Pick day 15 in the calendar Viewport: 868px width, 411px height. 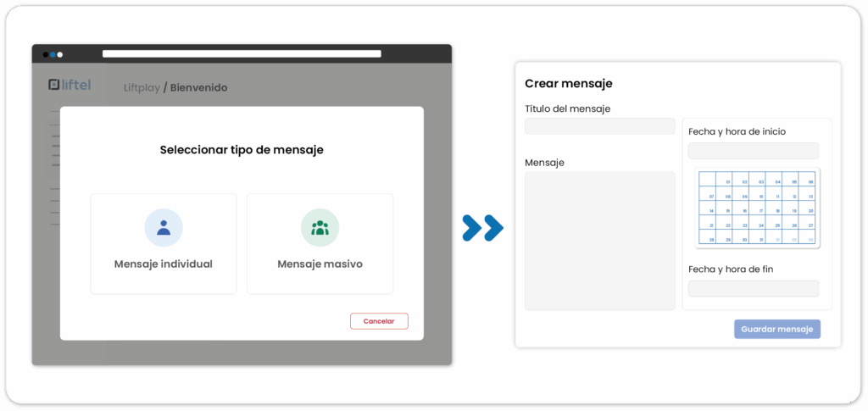[x=724, y=208]
